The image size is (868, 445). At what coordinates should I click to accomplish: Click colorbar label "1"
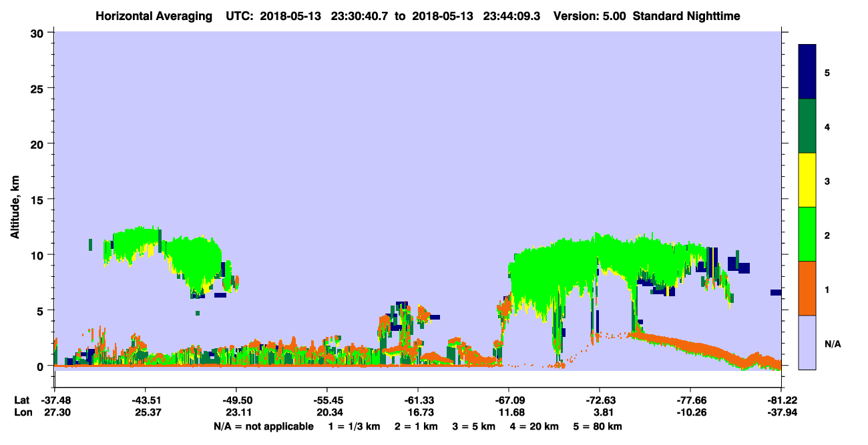pos(827,288)
